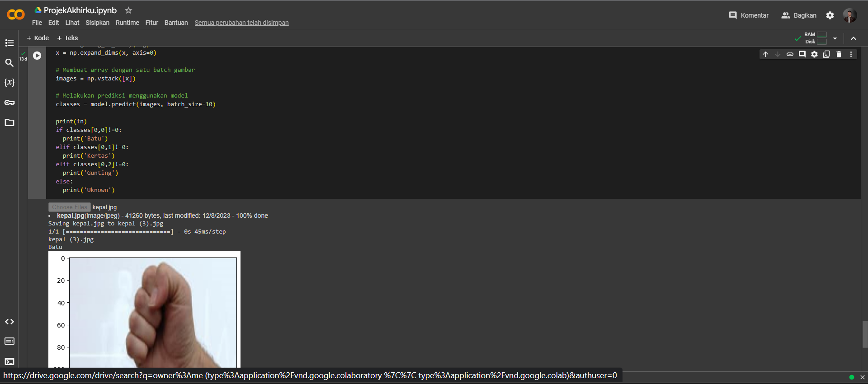Run the code cell with play button
Image resolution: width=868 pixels, height=384 pixels.
coord(37,56)
